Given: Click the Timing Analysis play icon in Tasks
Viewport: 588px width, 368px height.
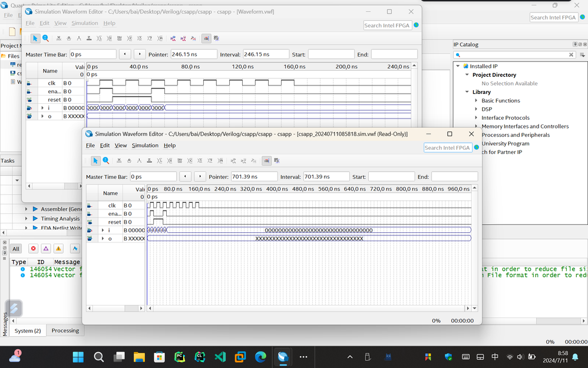Looking at the screenshot, I should coord(35,219).
